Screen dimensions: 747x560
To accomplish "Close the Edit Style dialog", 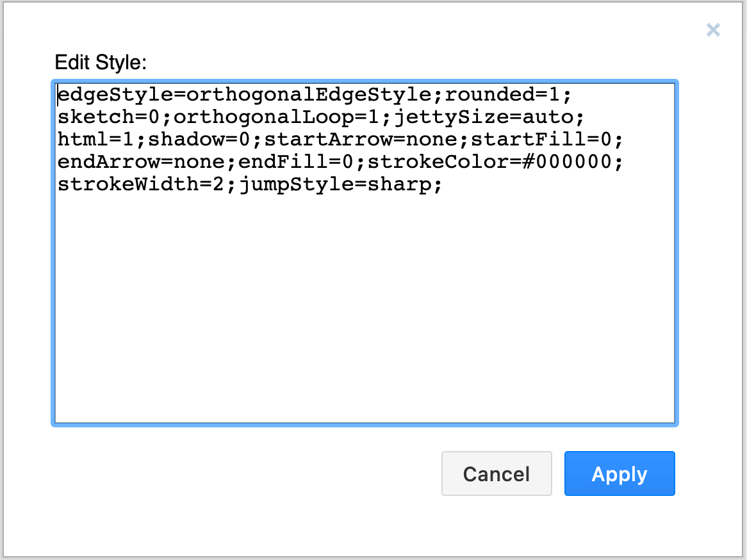I will pos(712,30).
